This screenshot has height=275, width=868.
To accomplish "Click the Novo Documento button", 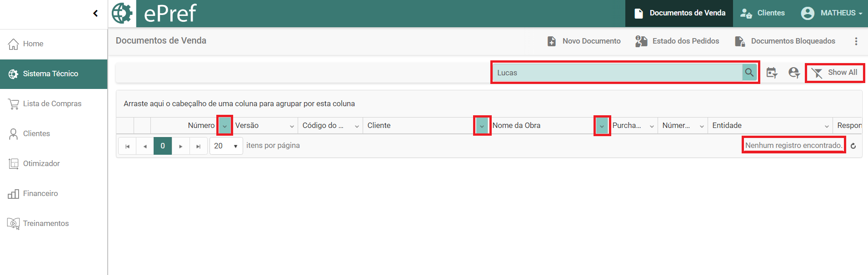I will point(584,41).
